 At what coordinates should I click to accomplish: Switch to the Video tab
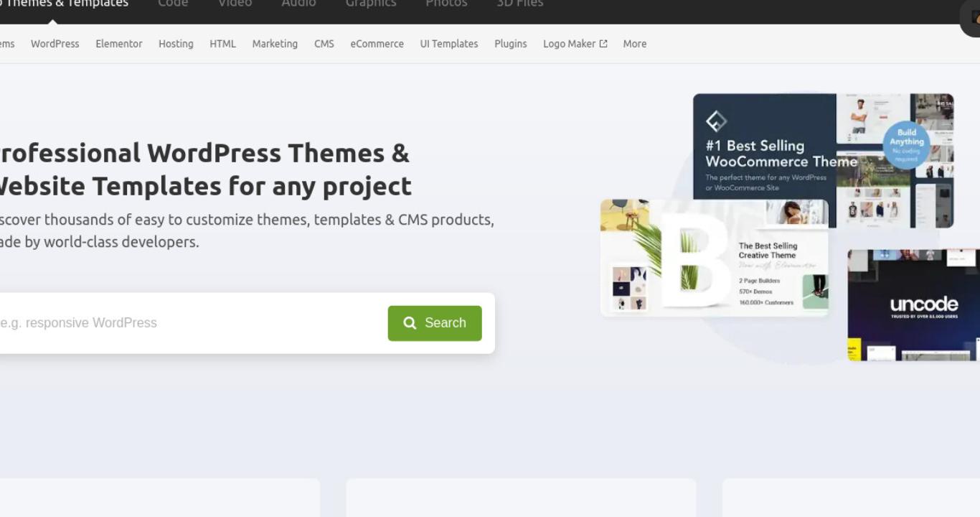(235, 4)
